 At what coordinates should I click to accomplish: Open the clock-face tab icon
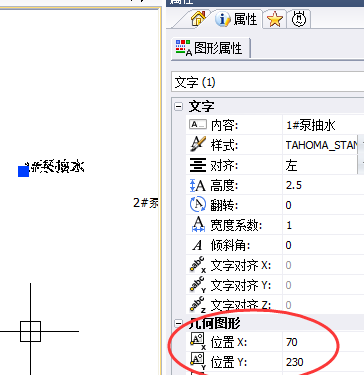click(299, 19)
